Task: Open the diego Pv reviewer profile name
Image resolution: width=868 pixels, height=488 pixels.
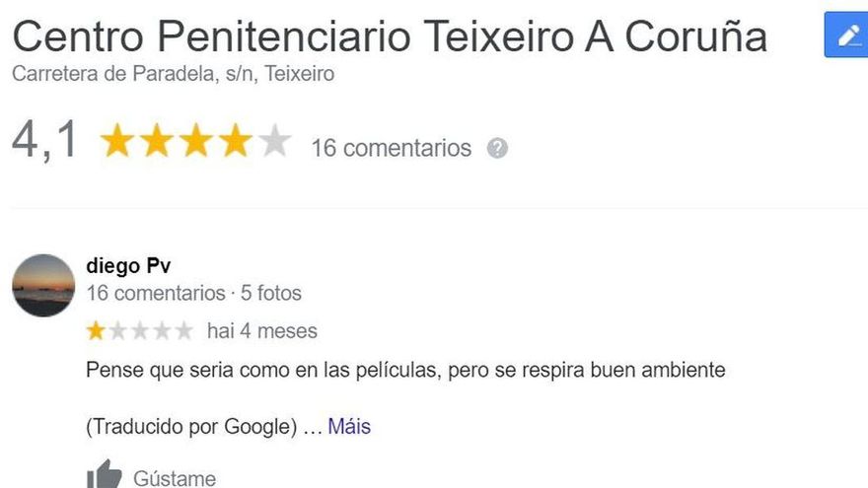Action: [128, 266]
